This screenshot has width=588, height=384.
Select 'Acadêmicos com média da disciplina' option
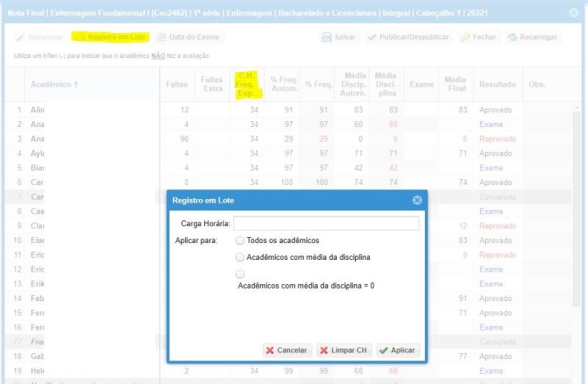pyautogui.click(x=240, y=257)
